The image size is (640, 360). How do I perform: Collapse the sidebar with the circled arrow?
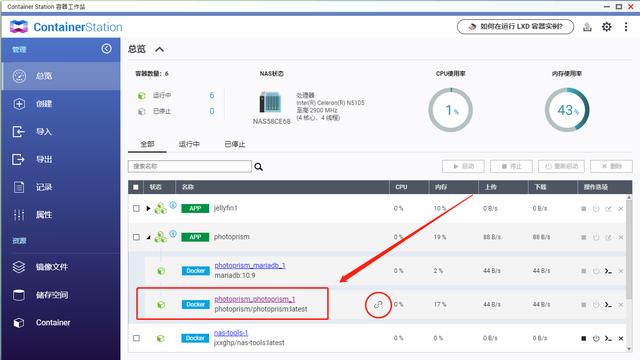click(x=107, y=49)
